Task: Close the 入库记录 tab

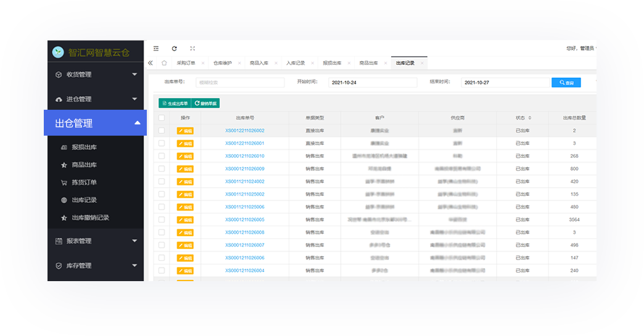Action: click(313, 63)
